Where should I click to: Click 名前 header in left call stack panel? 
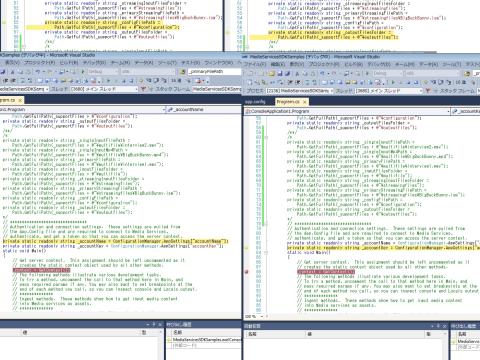point(178,332)
